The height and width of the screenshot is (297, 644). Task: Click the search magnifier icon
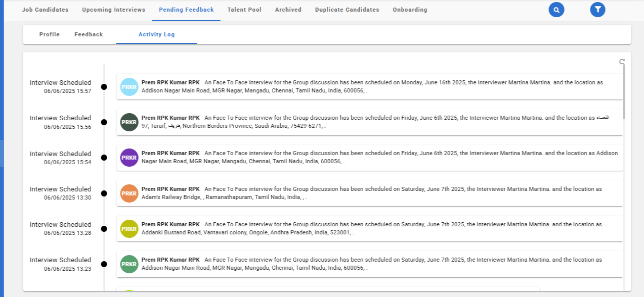[x=556, y=10]
